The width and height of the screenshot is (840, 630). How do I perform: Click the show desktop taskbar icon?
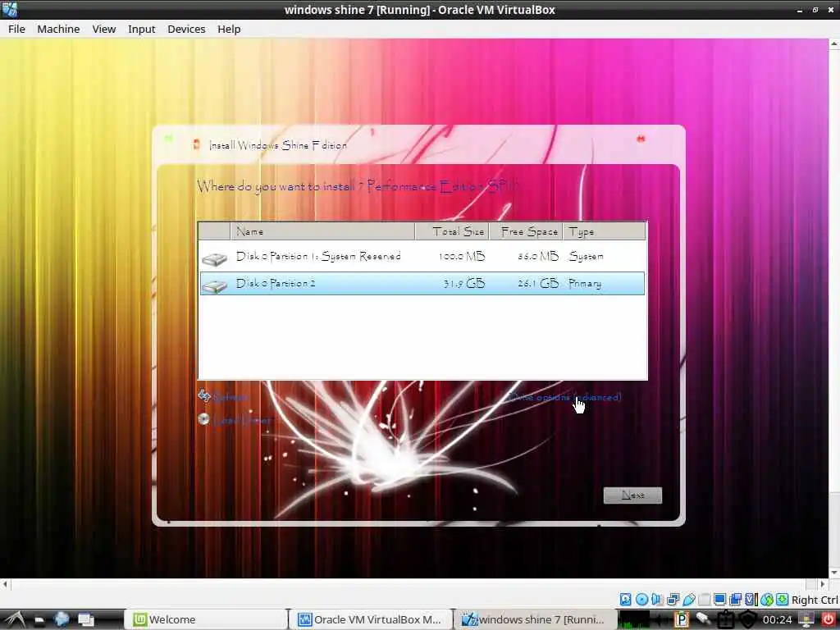pyautogui.click(x=85, y=620)
